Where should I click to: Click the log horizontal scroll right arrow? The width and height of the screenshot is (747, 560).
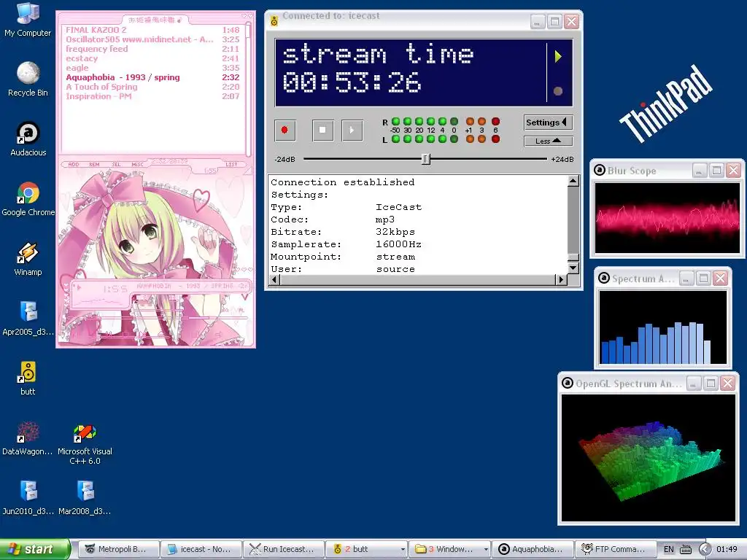pyautogui.click(x=561, y=279)
